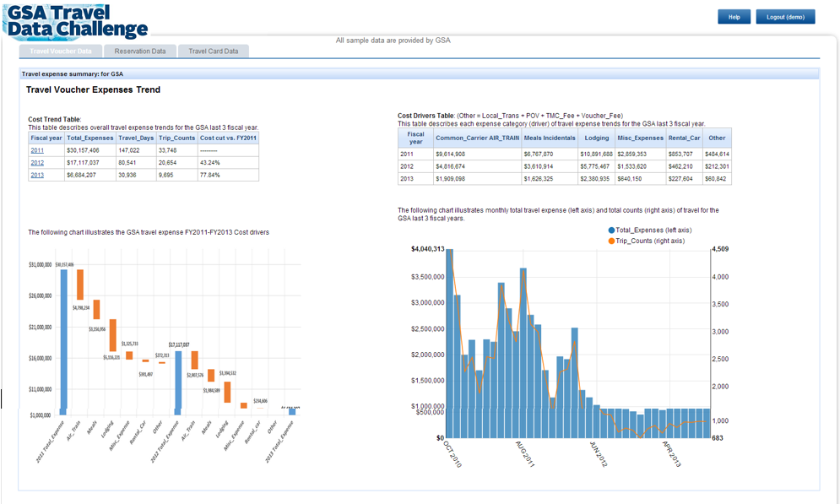Select the Trip_Counts (right axis) legend label

[650, 241]
